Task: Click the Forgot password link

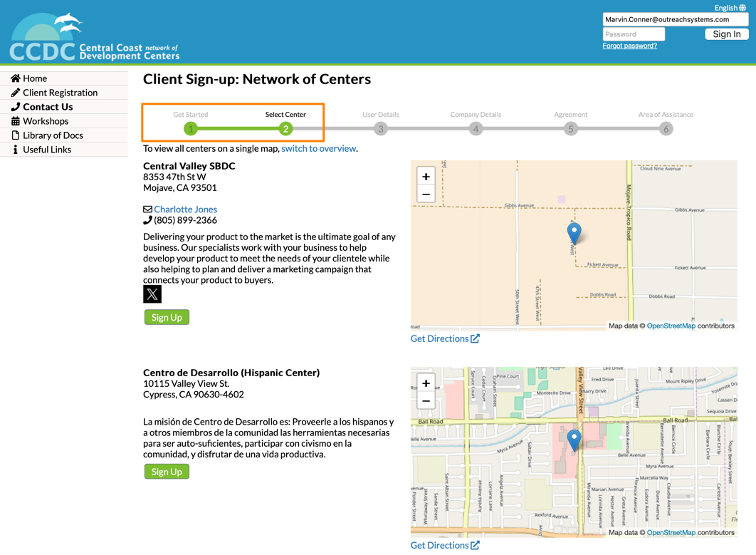Action: tap(629, 46)
